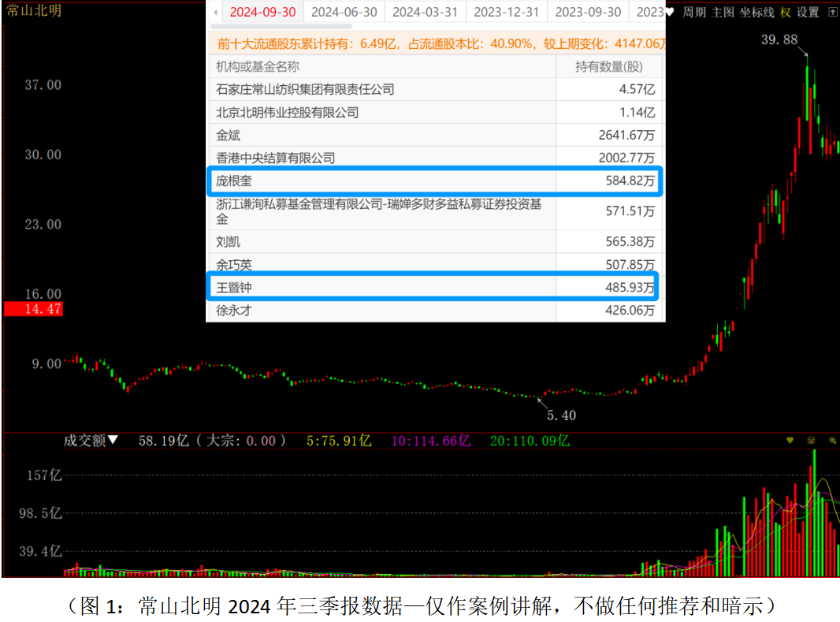Open the 周期 period menu
The height and width of the screenshot is (622, 840).
pos(694,13)
